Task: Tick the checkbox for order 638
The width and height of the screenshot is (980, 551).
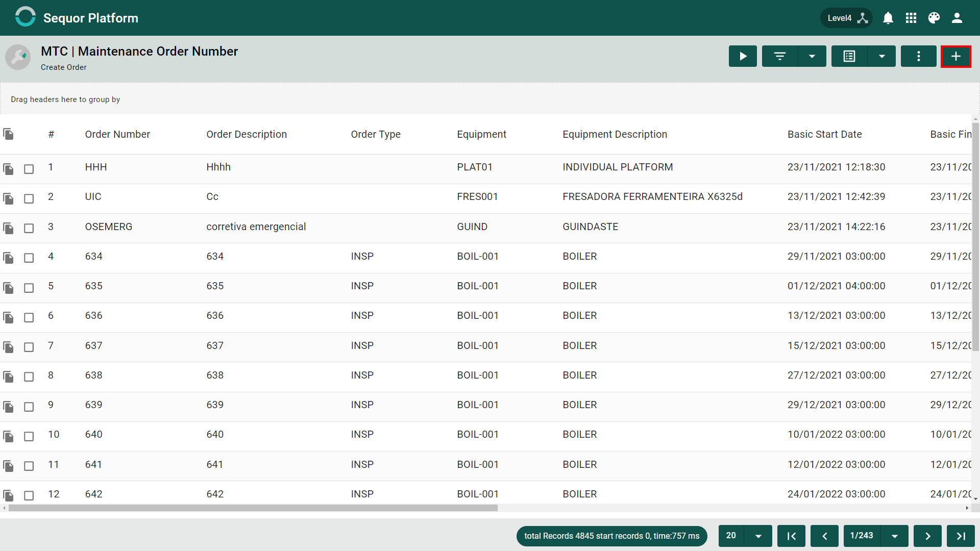Action: click(29, 377)
